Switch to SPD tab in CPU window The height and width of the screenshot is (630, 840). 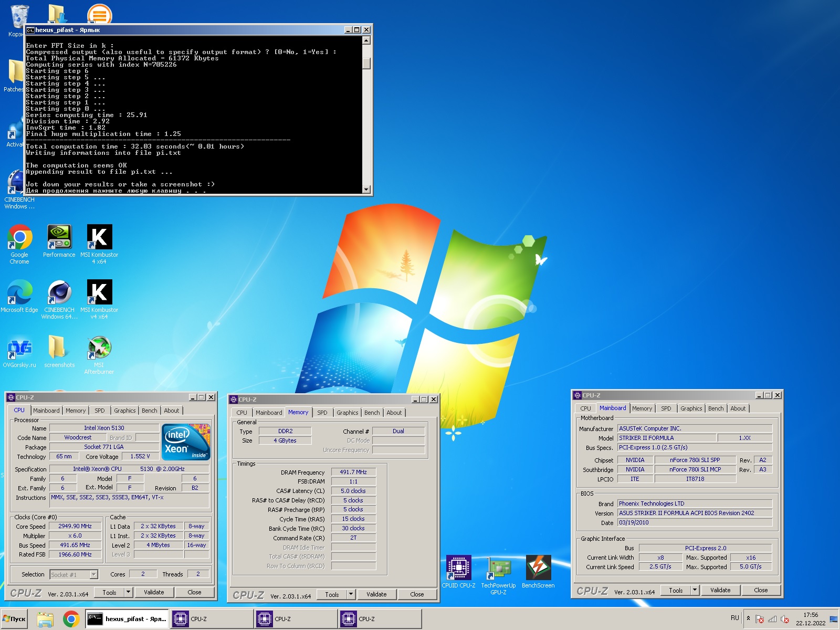pos(100,411)
